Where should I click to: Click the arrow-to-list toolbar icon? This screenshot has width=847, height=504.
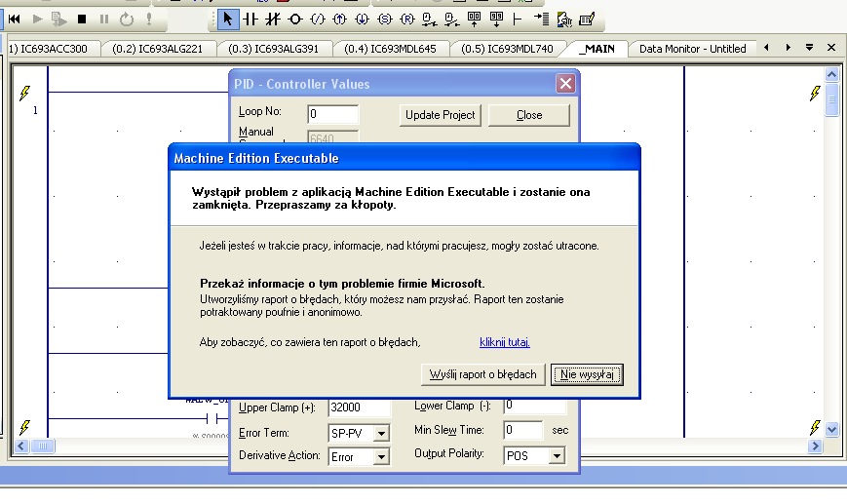[541, 19]
